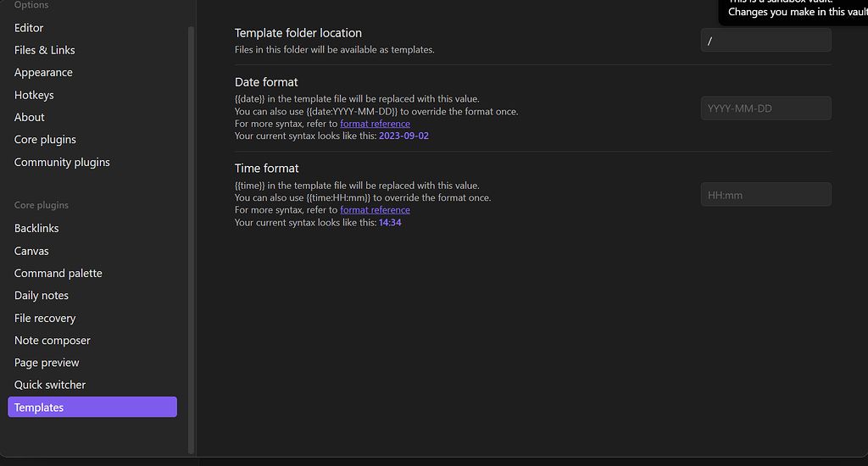The width and height of the screenshot is (868, 466).
Task: Go to File recovery settings
Action: 45,319
